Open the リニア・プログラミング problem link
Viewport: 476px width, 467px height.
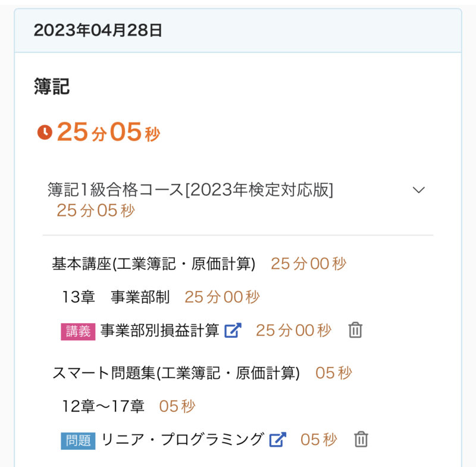[182, 440]
